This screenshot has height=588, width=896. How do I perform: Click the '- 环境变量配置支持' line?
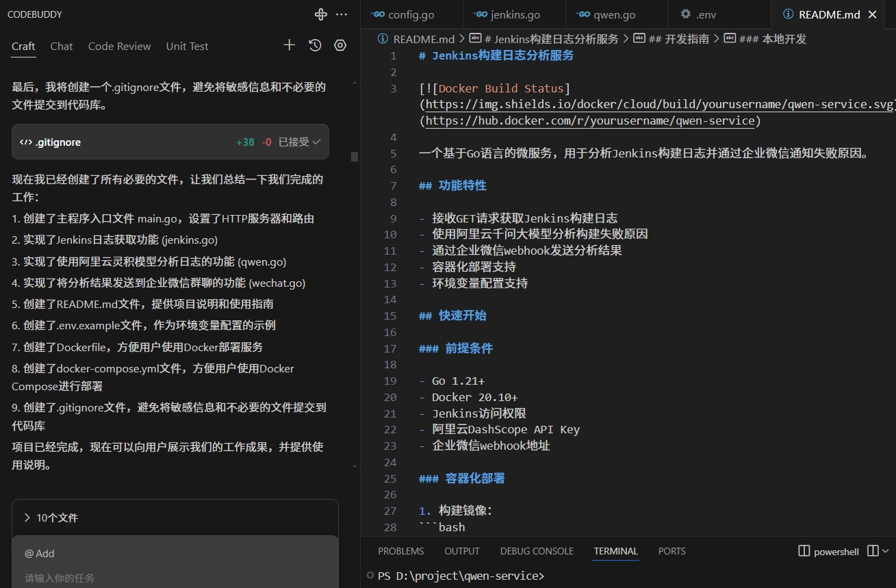tap(474, 283)
